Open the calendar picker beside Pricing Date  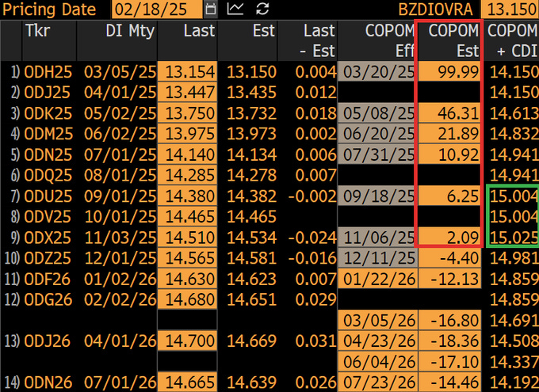[210, 9]
